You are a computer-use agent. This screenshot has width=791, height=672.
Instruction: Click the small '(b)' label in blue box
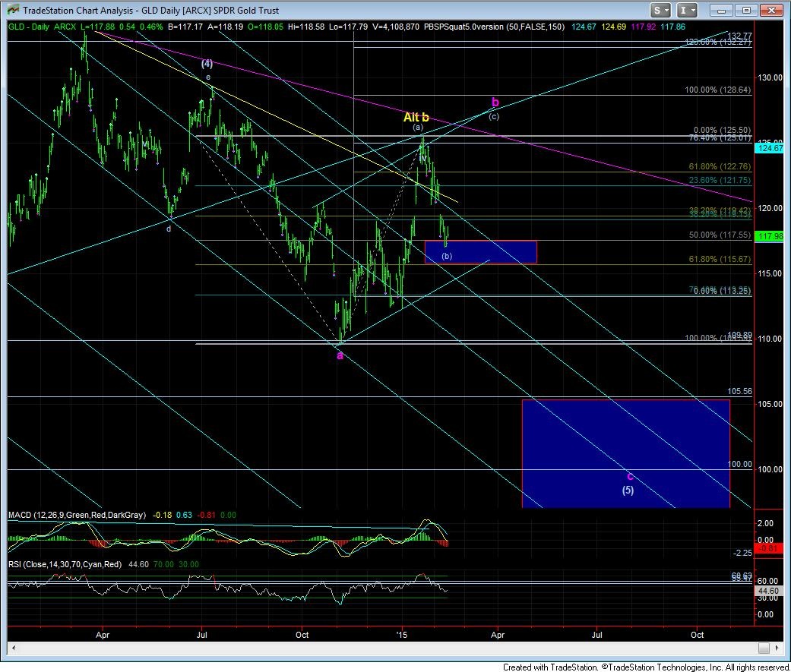click(447, 256)
